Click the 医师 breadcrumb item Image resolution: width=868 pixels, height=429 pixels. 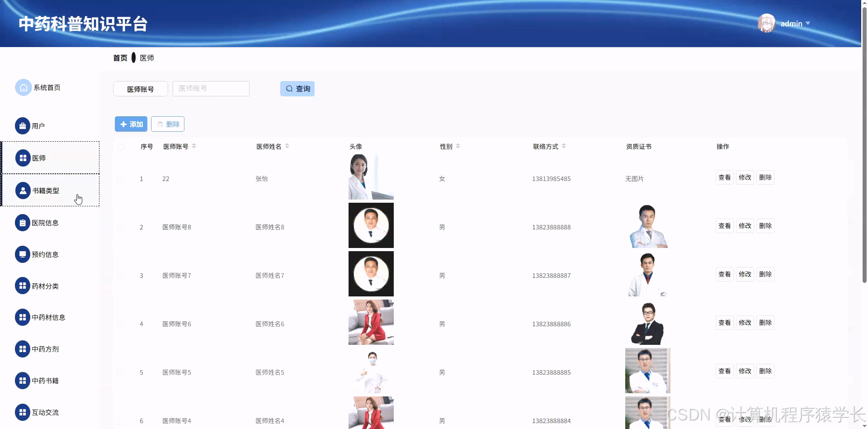click(146, 58)
